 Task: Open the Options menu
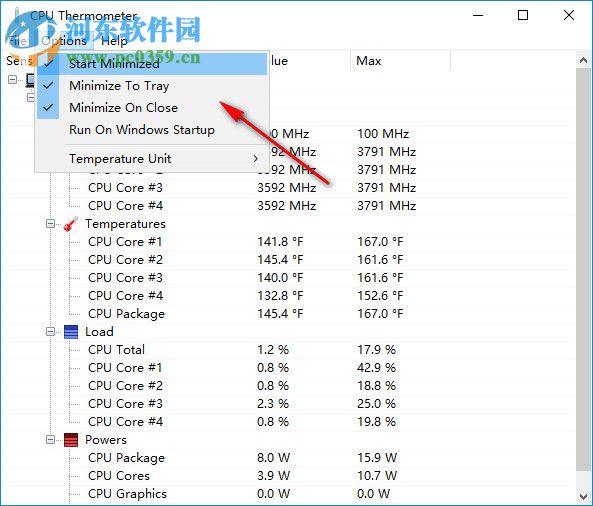point(64,40)
